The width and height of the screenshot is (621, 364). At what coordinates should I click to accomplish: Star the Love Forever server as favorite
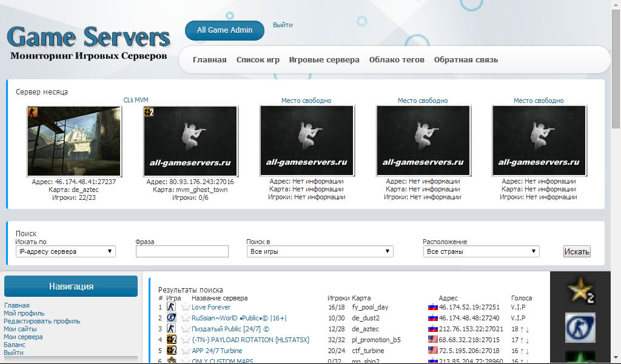pyautogui.click(x=186, y=307)
